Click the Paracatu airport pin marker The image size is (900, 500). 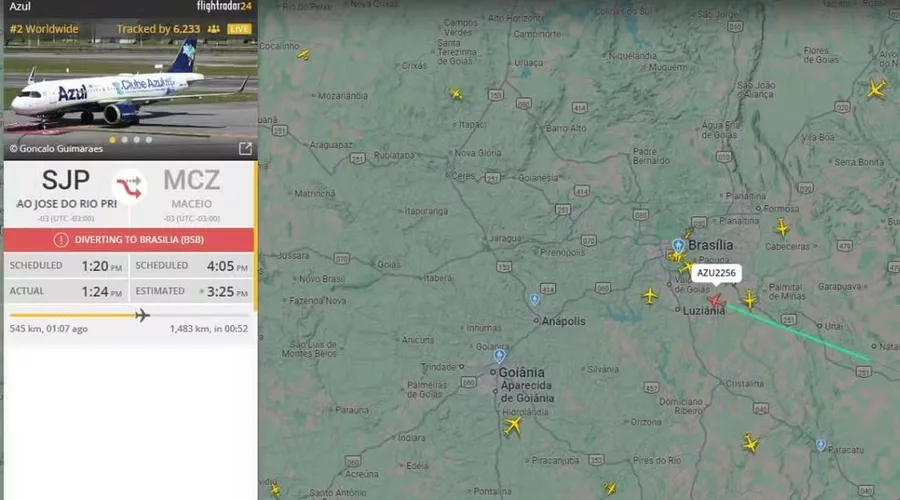click(x=821, y=445)
